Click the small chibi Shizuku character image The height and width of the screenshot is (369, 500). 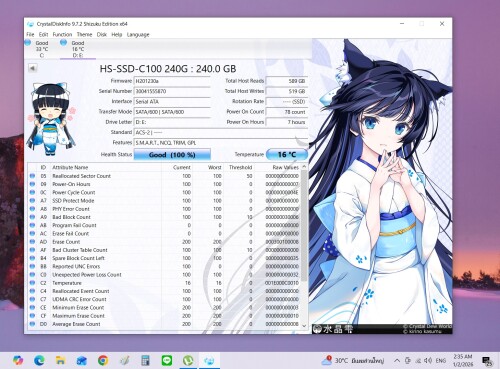point(52,119)
